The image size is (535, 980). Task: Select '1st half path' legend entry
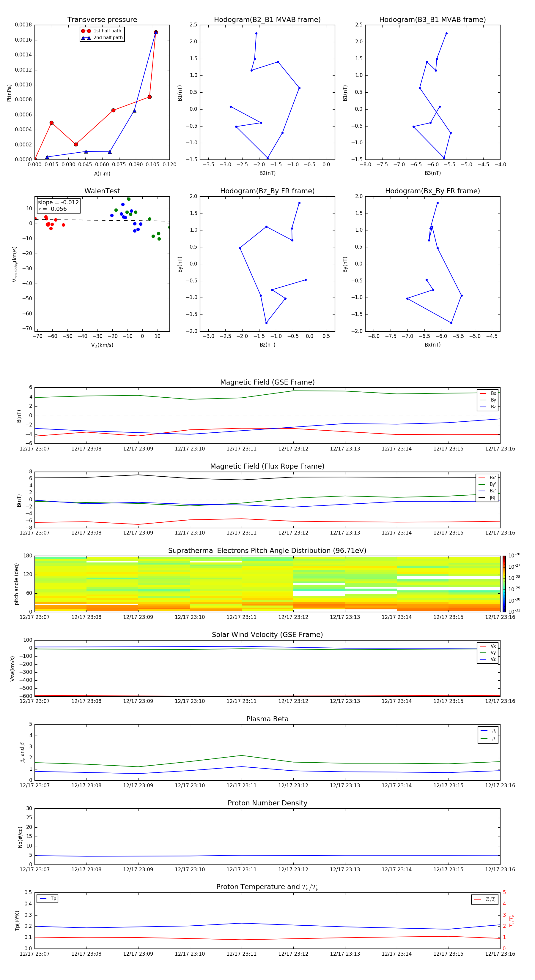(102, 31)
